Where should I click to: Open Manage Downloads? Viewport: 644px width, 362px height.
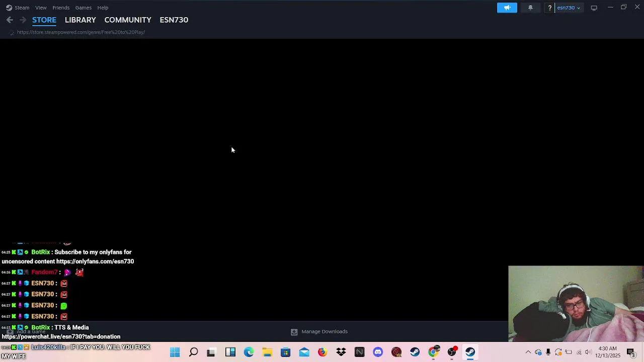(x=325, y=331)
